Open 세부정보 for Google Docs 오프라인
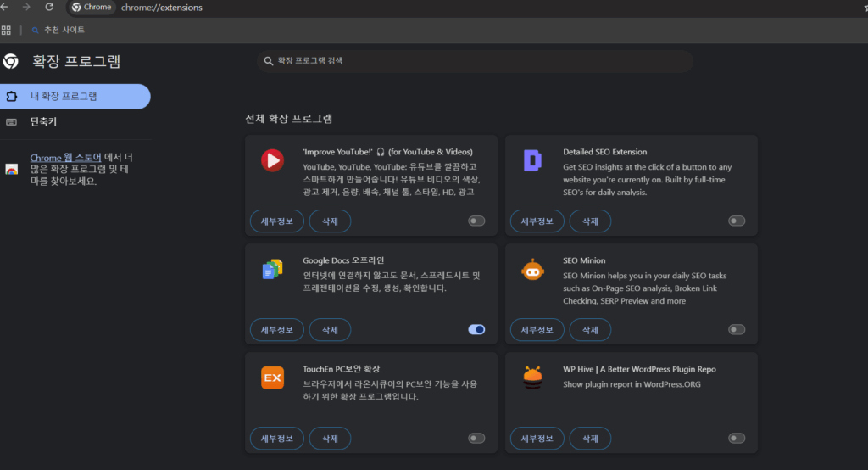The height and width of the screenshot is (470, 868). pos(277,330)
